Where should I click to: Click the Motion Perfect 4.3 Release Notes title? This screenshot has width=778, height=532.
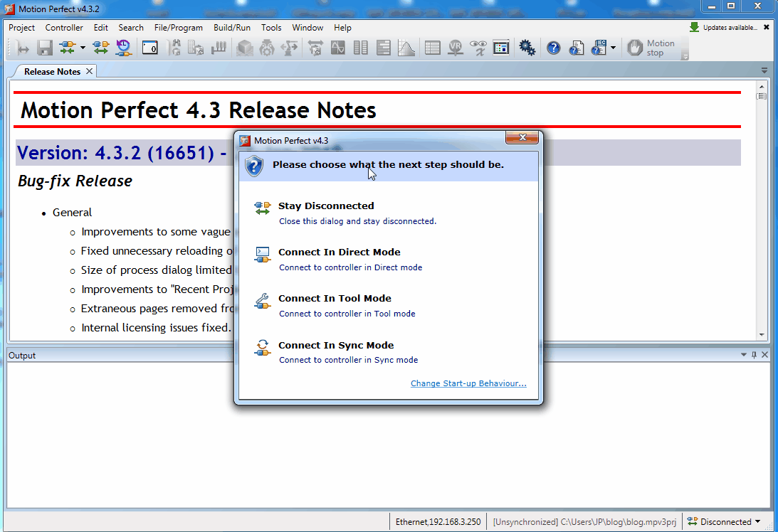pyautogui.click(x=199, y=110)
